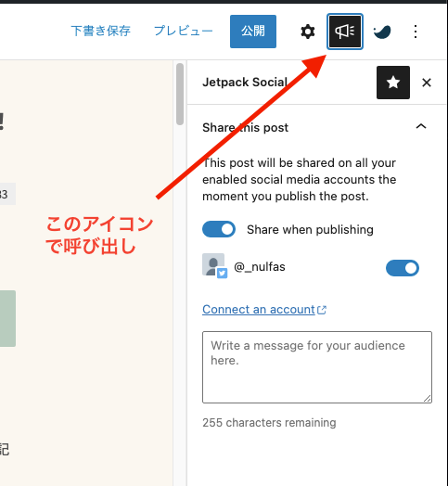
Task: Disable sharing to the @_nulfas account
Action: click(x=403, y=268)
